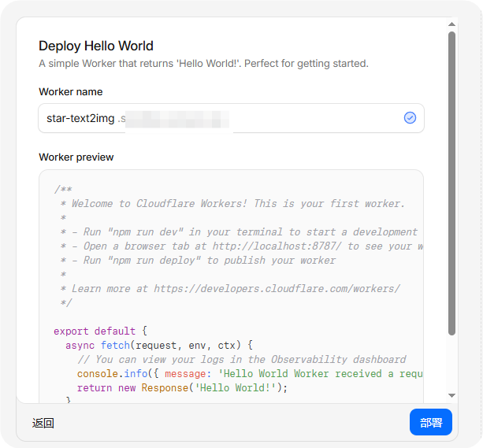The width and height of the screenshot is (483, 448).
Task: Click the console.info code line
Action: 250,374
